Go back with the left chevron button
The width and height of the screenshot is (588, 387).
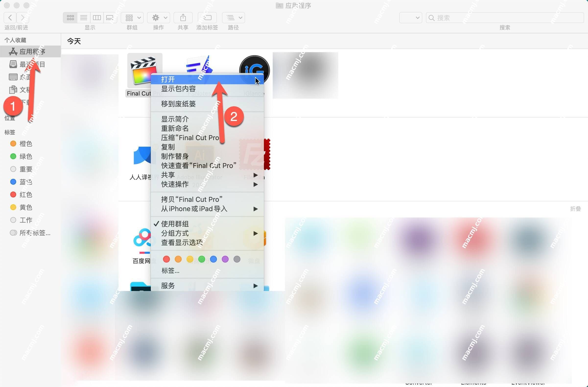click(10, 18)
